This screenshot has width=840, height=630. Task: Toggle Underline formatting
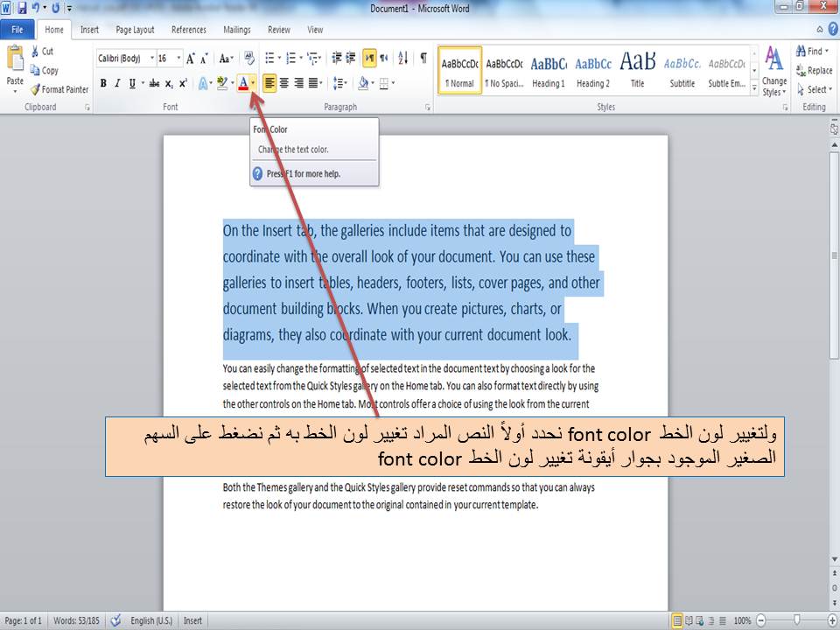[x=132, y=84]
